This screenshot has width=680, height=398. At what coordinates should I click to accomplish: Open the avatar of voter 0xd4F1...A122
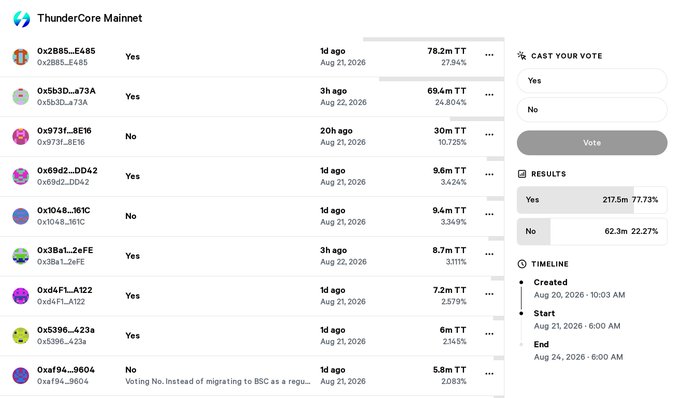(20, 296)
